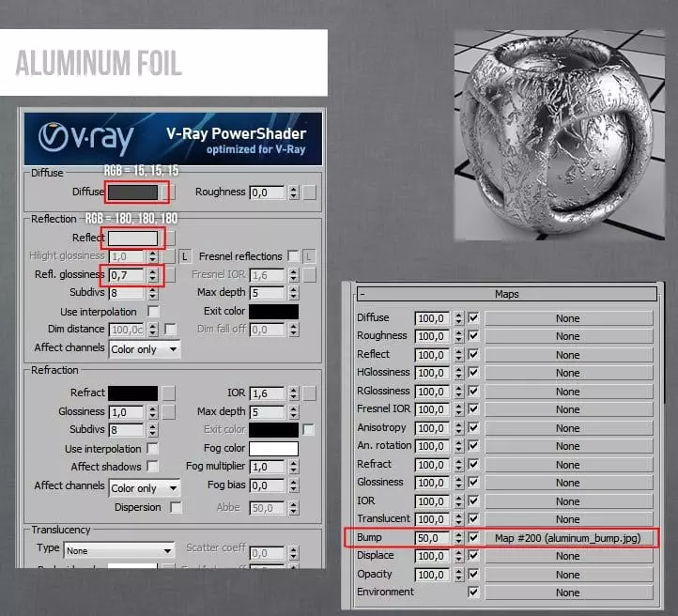Open refraction Affect channels dropdown
The image size is (678, 616).
coord(145,488)
